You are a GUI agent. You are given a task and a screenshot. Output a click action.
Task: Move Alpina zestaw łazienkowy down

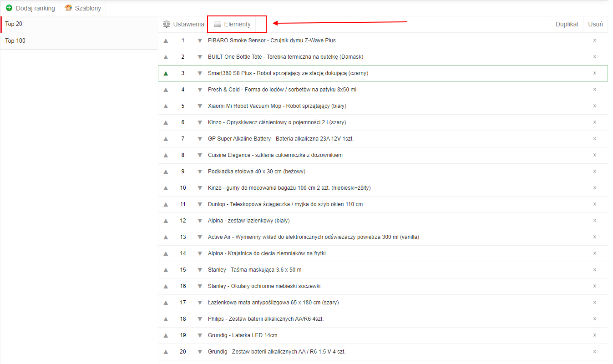point(200,221)
